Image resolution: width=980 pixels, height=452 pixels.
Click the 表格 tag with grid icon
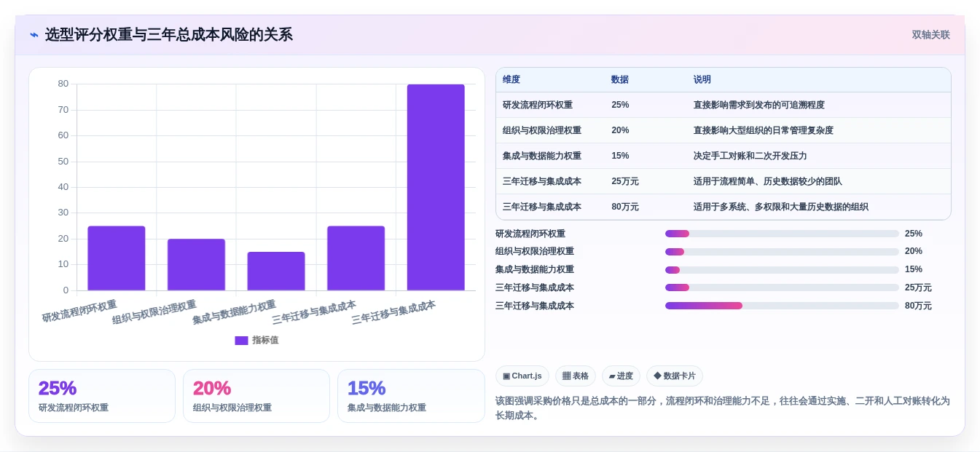(576, 376)
